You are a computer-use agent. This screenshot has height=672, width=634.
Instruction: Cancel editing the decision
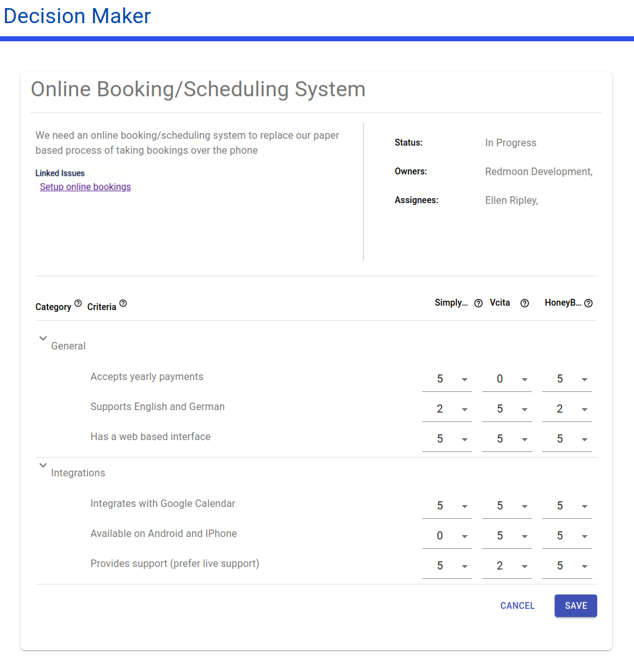[x=517, y=606]
